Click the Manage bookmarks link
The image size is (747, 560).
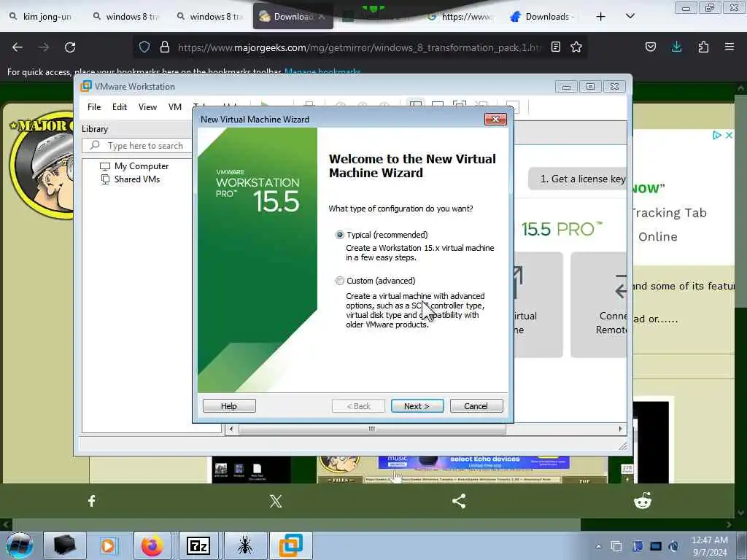(322, 71)
